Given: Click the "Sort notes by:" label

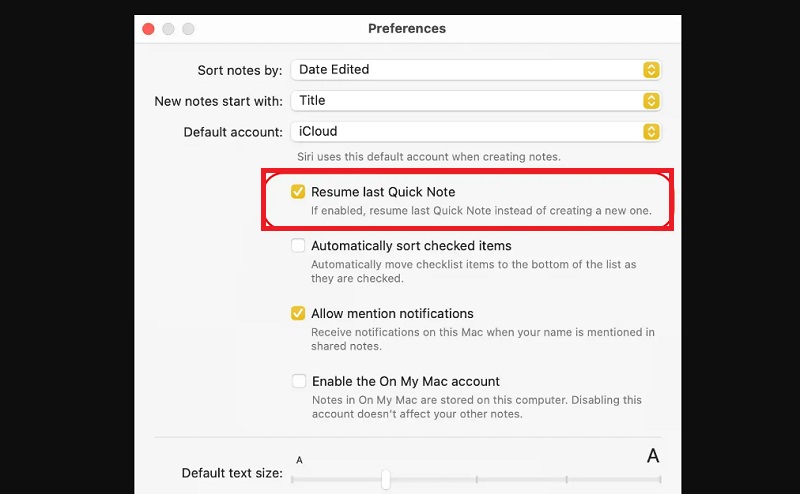Looking at the screenshot, I should click(240, 71).
